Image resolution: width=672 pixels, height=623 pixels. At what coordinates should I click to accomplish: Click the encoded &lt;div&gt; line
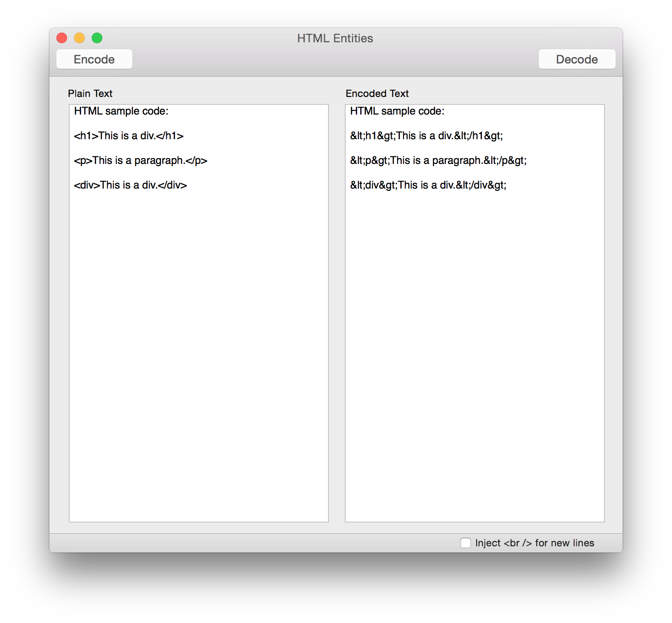click(428, 185)
